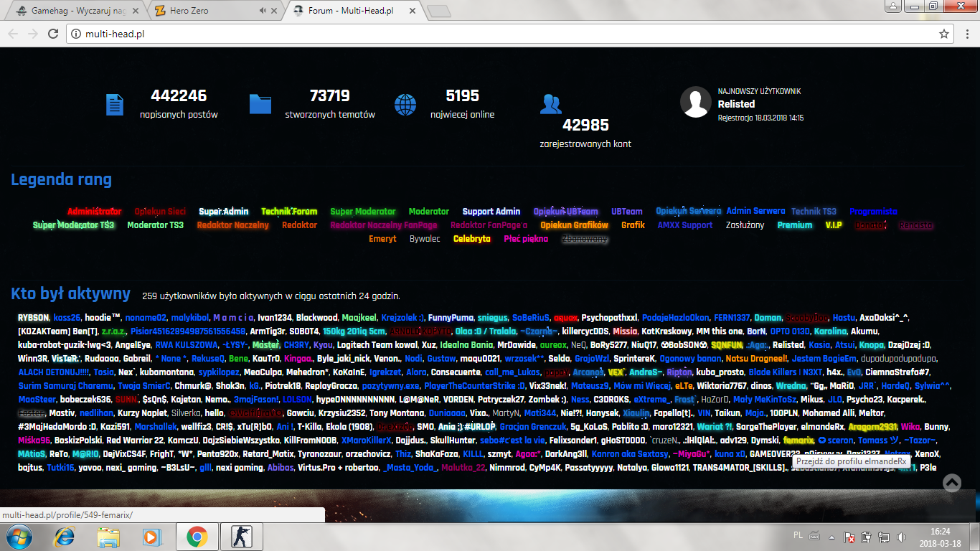Click the Administrator rank in legend
The height and width of the screenshot is (551, 980).
[94, 212]
